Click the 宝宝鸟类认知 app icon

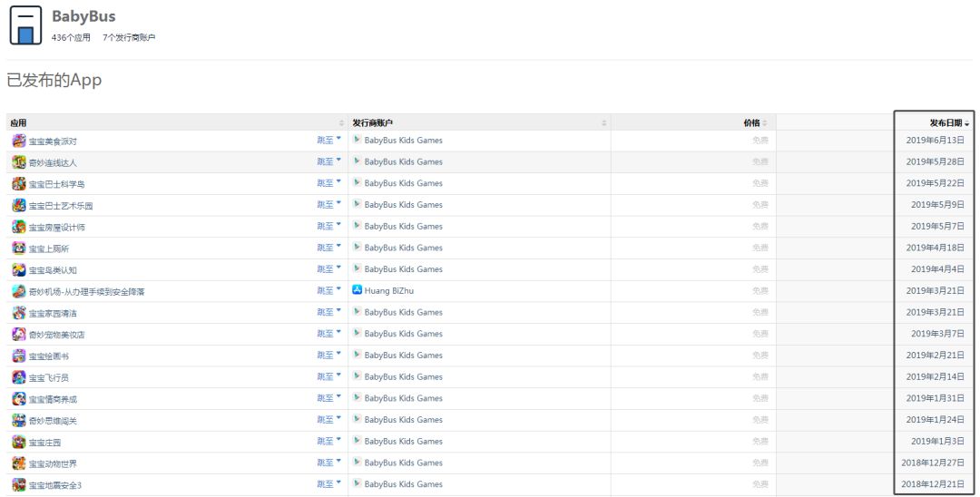click(19, 269)
